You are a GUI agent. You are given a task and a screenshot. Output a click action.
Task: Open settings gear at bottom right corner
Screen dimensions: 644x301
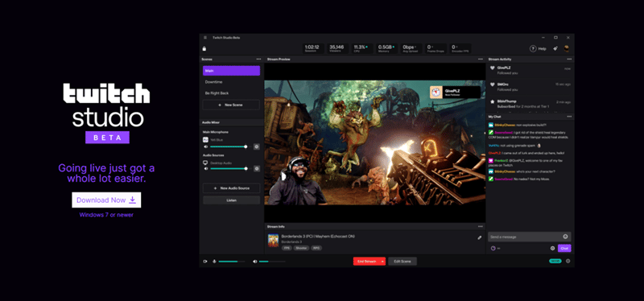(x=568, y=262)
